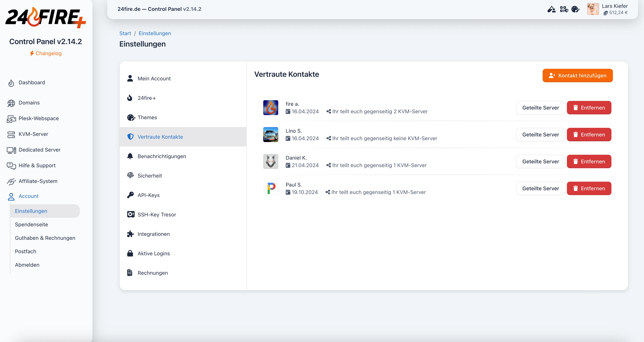This screenshot has width=644, height=342.
Task: Open the Domains section
Action: [29, 103]
